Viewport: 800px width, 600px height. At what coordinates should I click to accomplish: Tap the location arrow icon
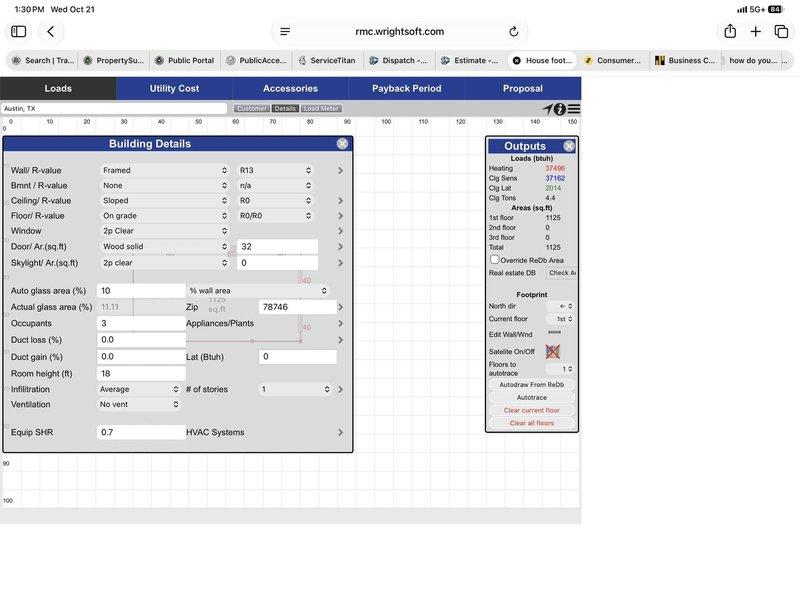547,109
